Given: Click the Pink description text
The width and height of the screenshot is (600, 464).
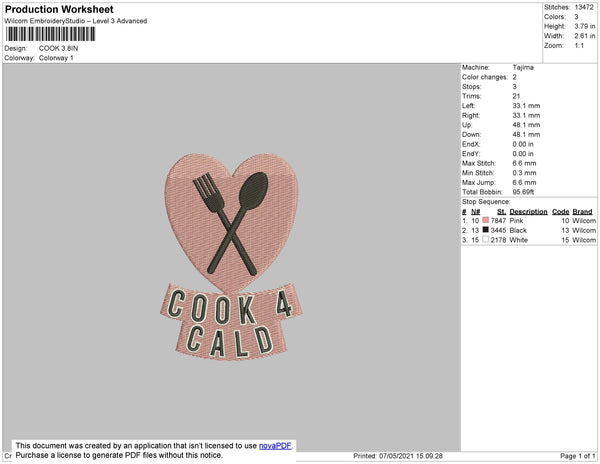Looking at the screenshot, I should (516, 221).
